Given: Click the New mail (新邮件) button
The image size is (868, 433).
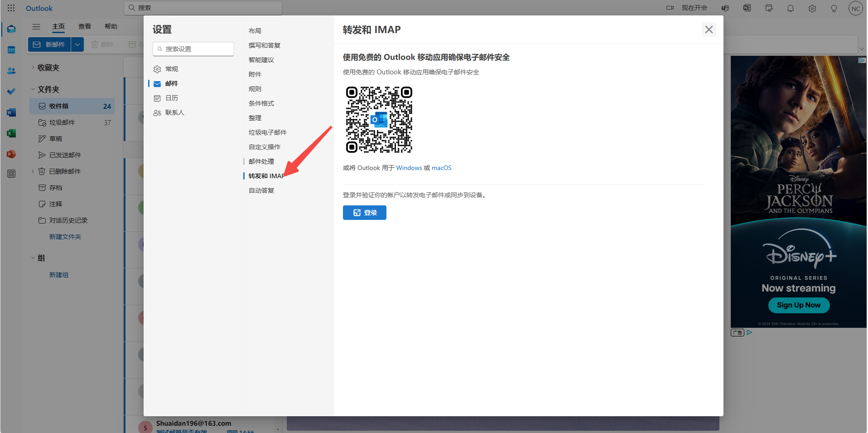Looking at the screenshot, I should (49, 44).
